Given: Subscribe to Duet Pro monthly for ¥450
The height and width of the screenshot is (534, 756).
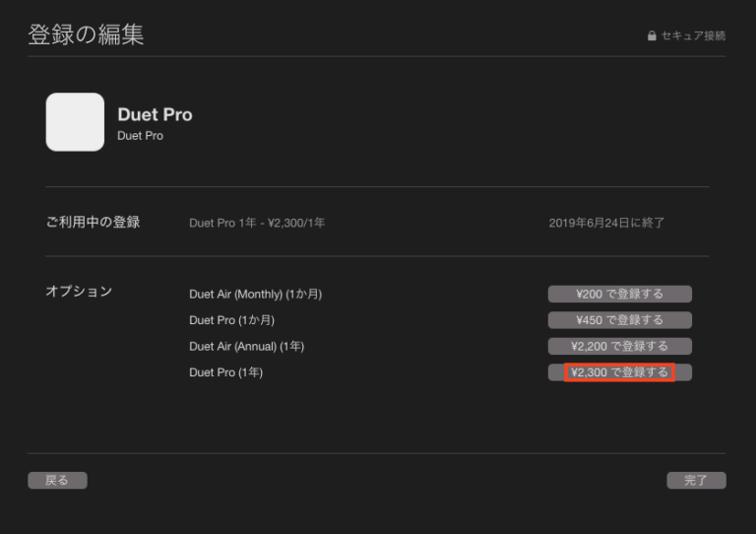Looking at the screenshot, I should (619, 320).
